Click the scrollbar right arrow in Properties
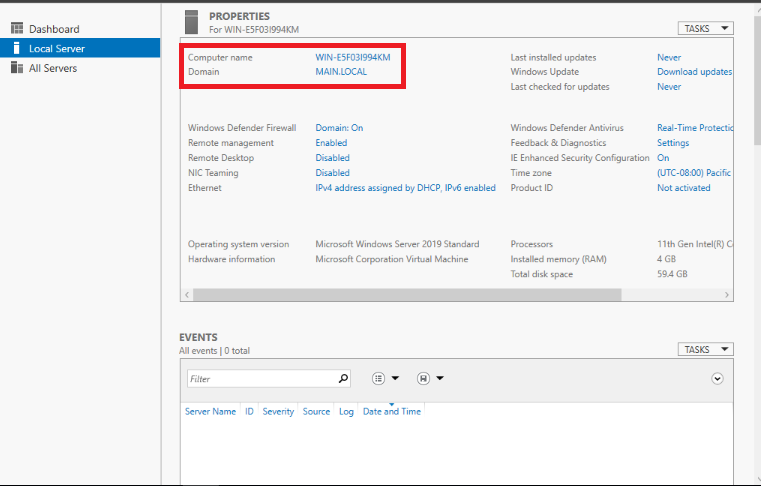761x486 pixels. coord(727,295)
